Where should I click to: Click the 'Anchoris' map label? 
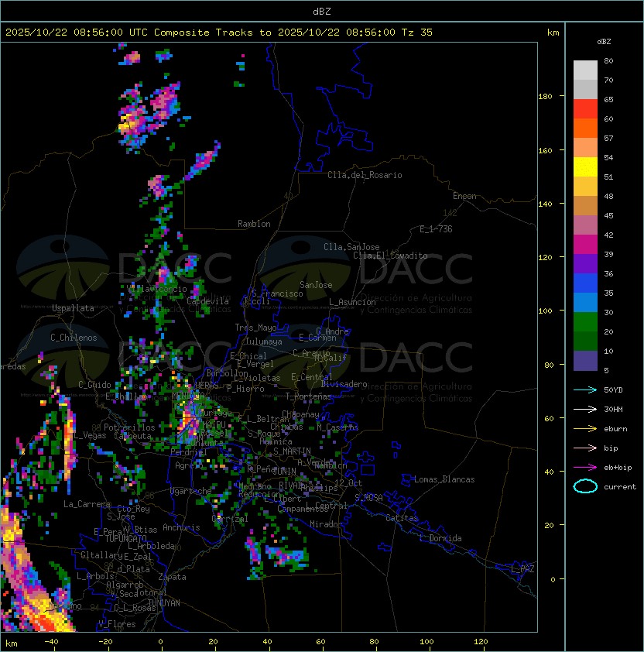point(181,527)
